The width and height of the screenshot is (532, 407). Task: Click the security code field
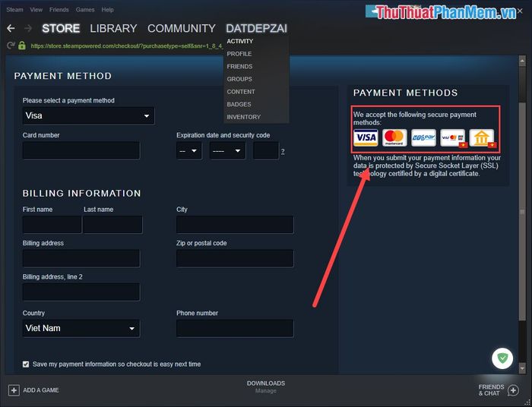click(x=266, y=150)
